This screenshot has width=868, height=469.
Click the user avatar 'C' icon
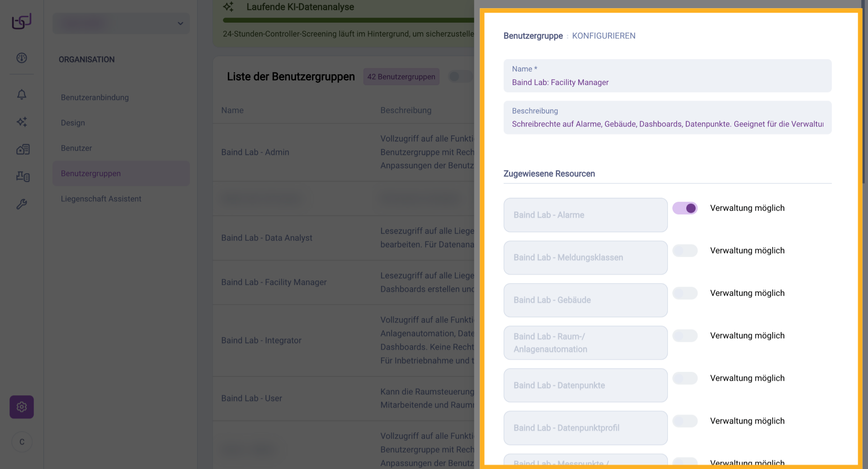click(22, 442)
